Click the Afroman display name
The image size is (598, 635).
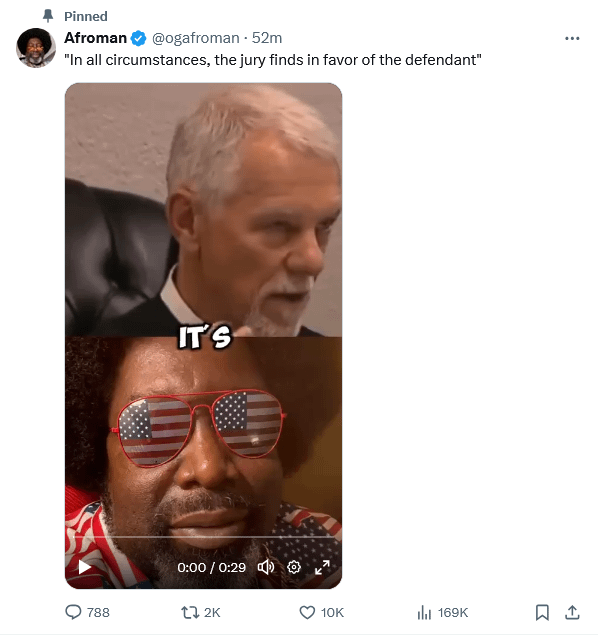pyautogui.click(x=96, y=38)
